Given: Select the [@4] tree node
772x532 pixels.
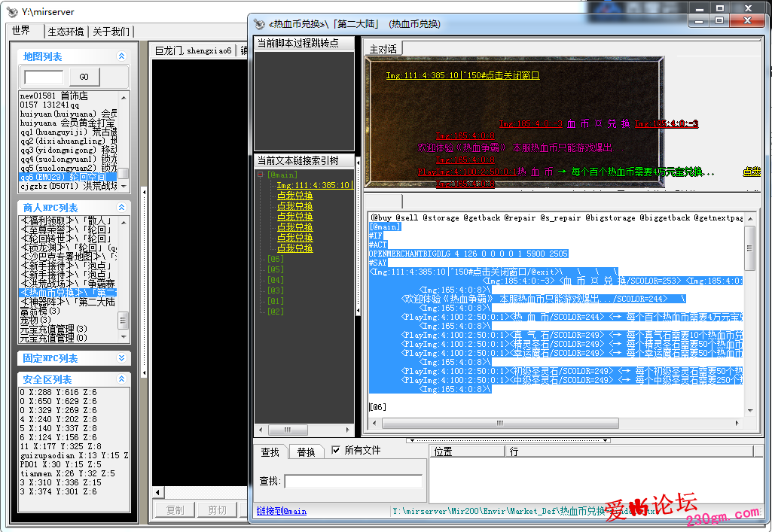Looking at the screenshot, I should click(276, 280).
